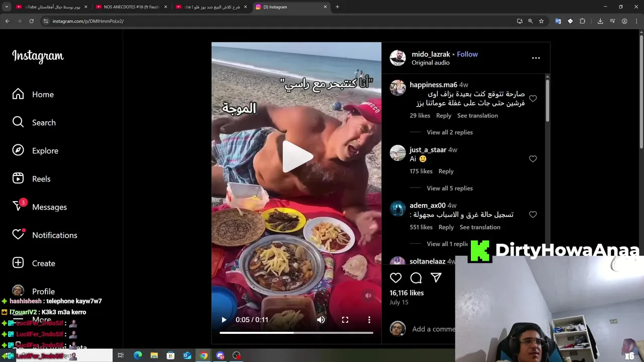Open the browser Extensions puzzle icon
The width and height of the screenshot is (644, 362).
pyautogui.click(x=582, y=21)
